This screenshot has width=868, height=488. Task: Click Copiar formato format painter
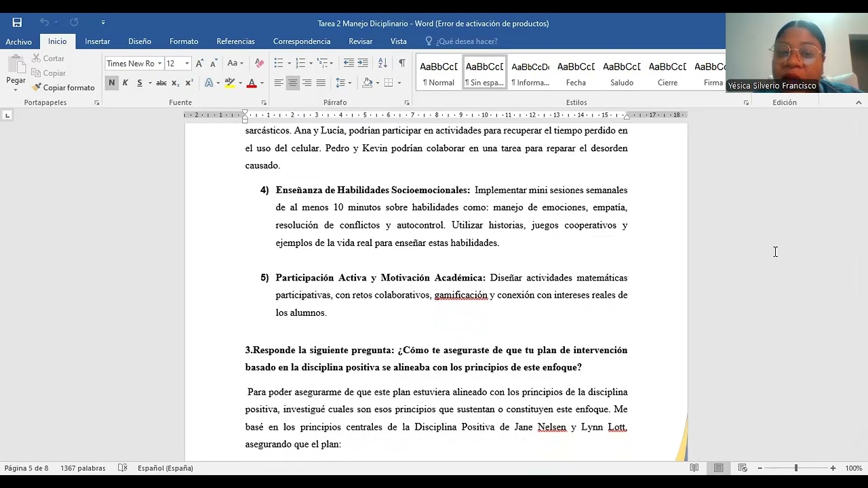[63, 87]
